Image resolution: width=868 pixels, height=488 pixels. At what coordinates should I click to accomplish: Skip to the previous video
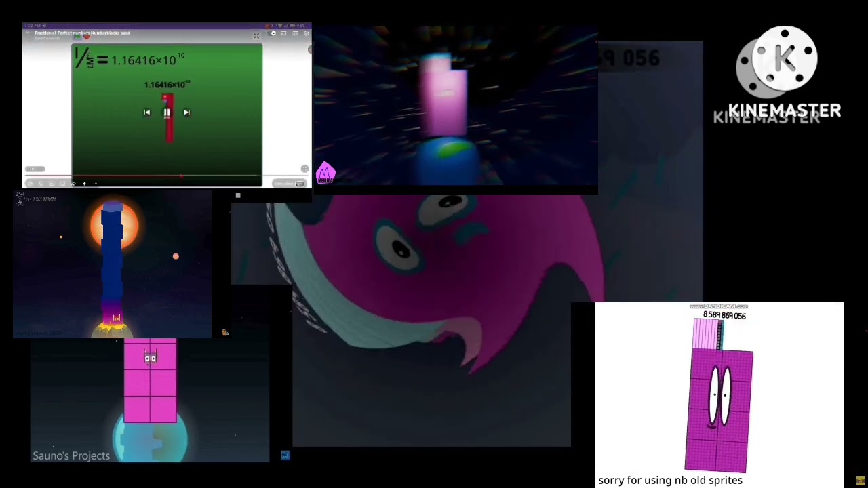coord(147,113)
